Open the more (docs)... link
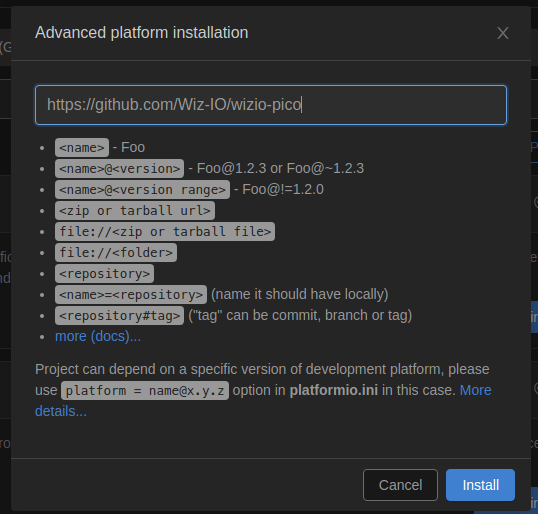Image resolution: width=538 pixels, height=514 pixels. (x=98, y=336)
